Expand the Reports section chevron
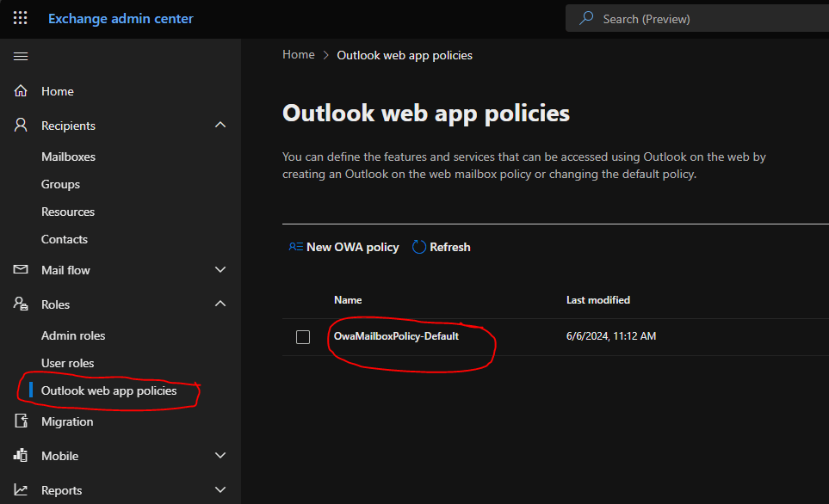Screen dimensions: 829x504 220,489
